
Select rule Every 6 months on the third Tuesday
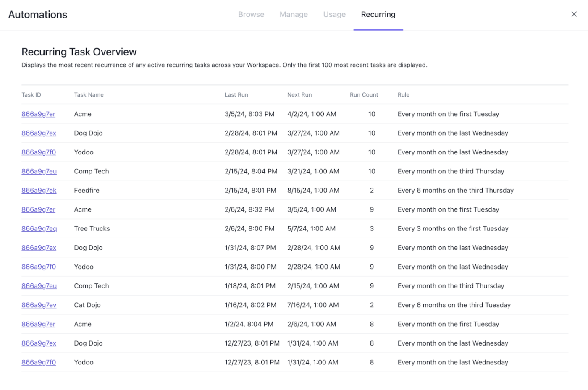point(454,305)
